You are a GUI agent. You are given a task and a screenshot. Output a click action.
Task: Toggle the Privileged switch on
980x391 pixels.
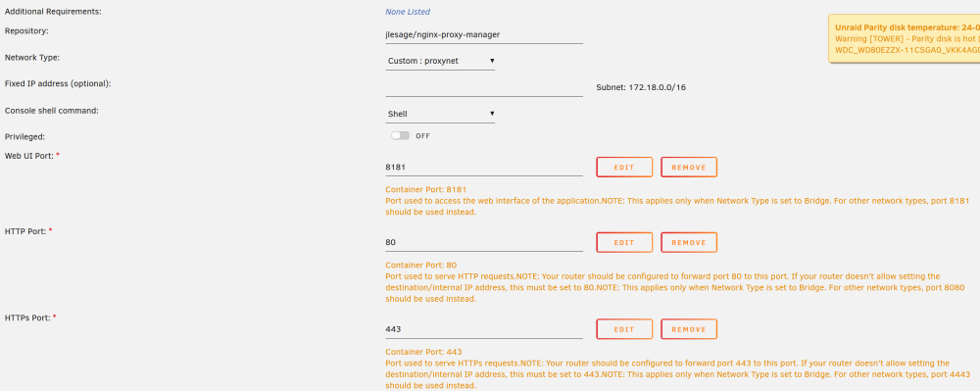[400, 135]
